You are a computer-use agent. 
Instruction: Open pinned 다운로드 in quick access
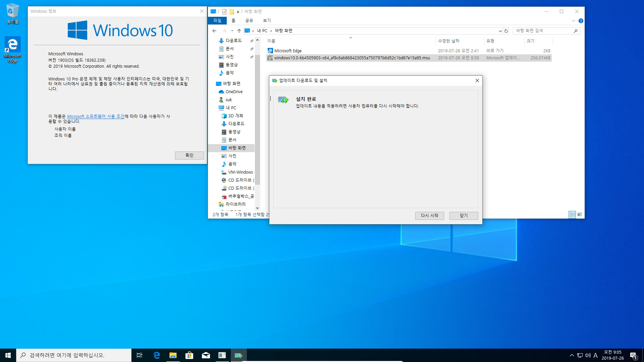pos(233,41)
